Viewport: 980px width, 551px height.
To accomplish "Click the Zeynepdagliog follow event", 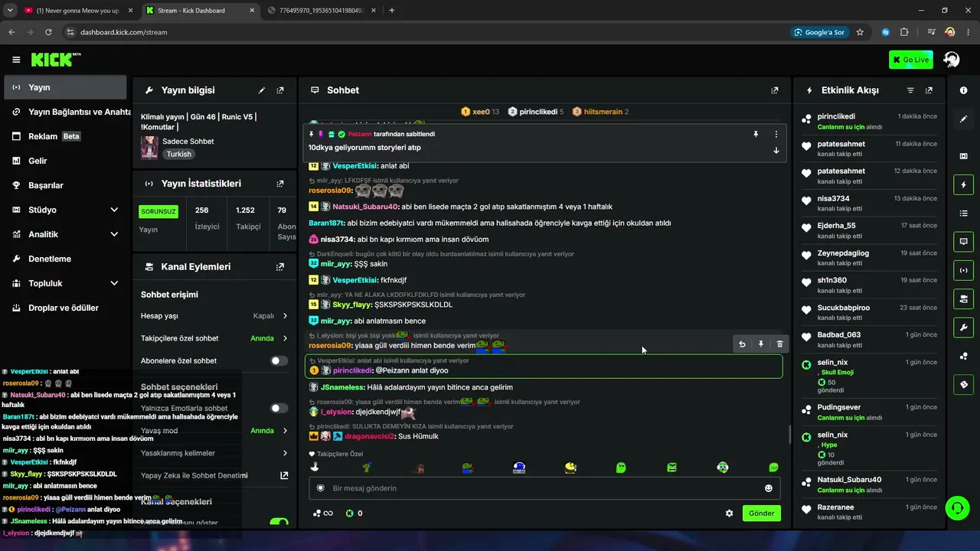I will (868, 258).
